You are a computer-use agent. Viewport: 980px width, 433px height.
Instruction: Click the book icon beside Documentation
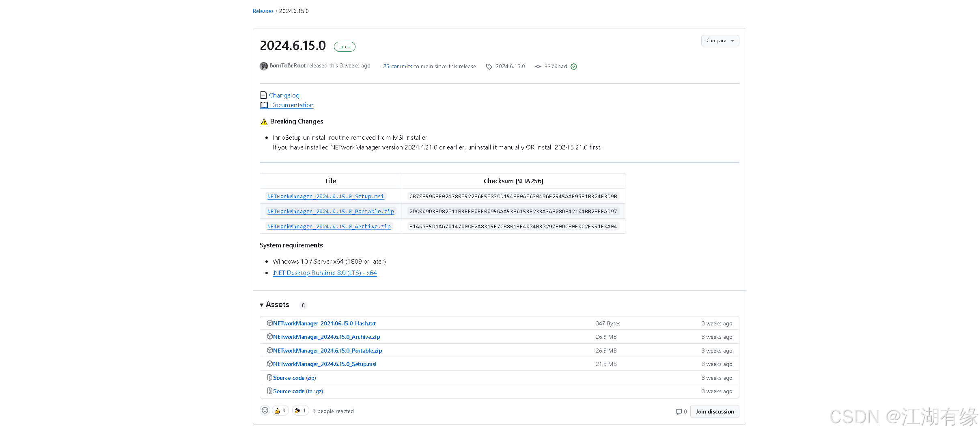tap(264, 105)
